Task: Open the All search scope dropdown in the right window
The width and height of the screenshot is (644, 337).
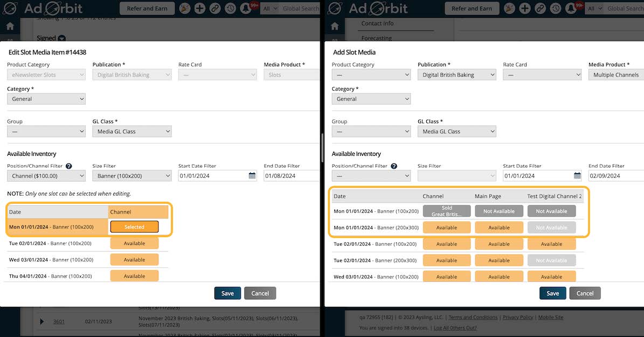Action: click(594, 8)
